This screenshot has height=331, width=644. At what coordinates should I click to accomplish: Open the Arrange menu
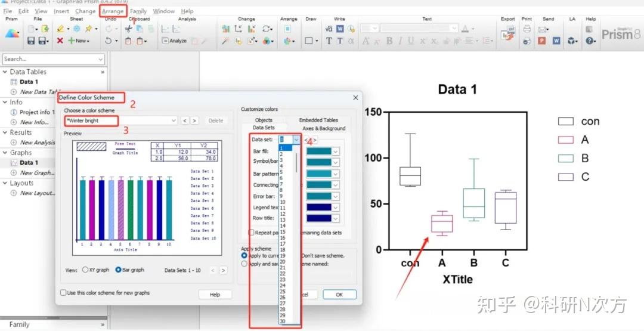coord(113,11)
